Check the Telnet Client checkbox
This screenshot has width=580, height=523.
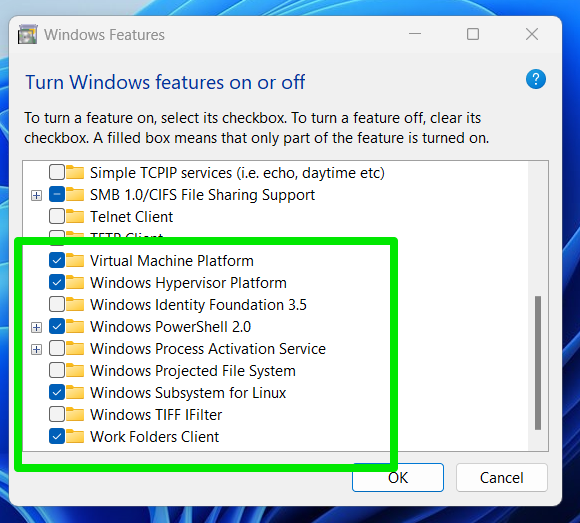point(57,216)
